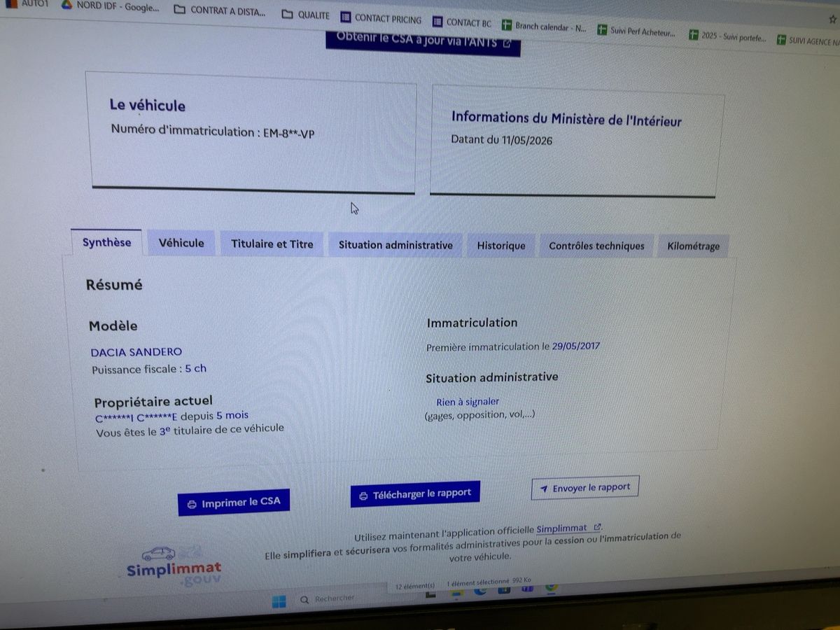840x630 pixels.
Task: Click Obtenir le CSA à jour via l'ANTS
Action: [x=423, y=42]
